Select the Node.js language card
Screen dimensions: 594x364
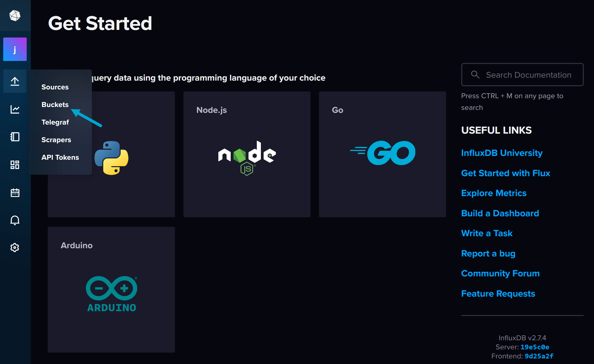coord(247,154)
